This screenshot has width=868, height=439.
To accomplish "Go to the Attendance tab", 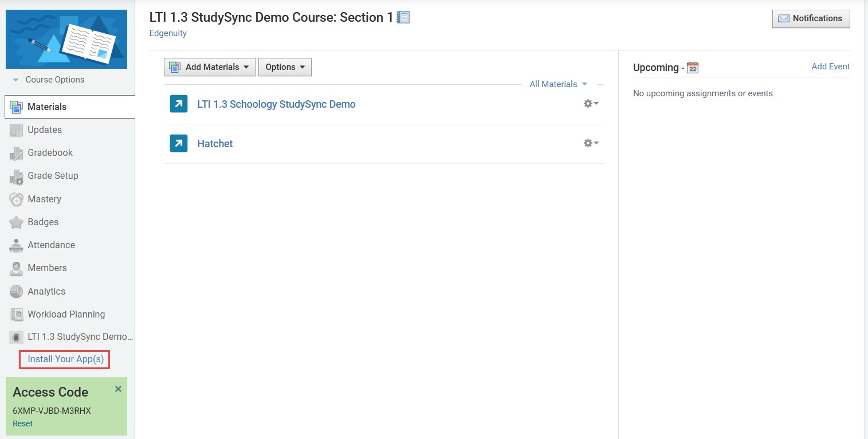I will 52,245.
